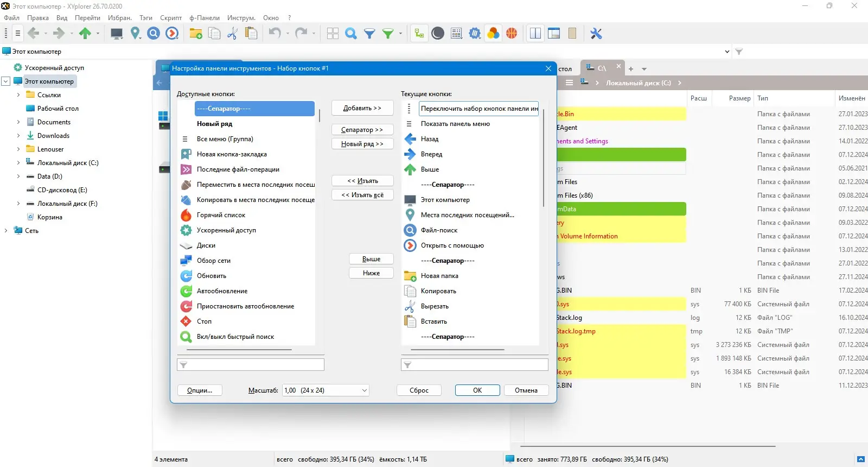Expand the Сеть tree node
The image size is (868, 467).
click(6, 231)
